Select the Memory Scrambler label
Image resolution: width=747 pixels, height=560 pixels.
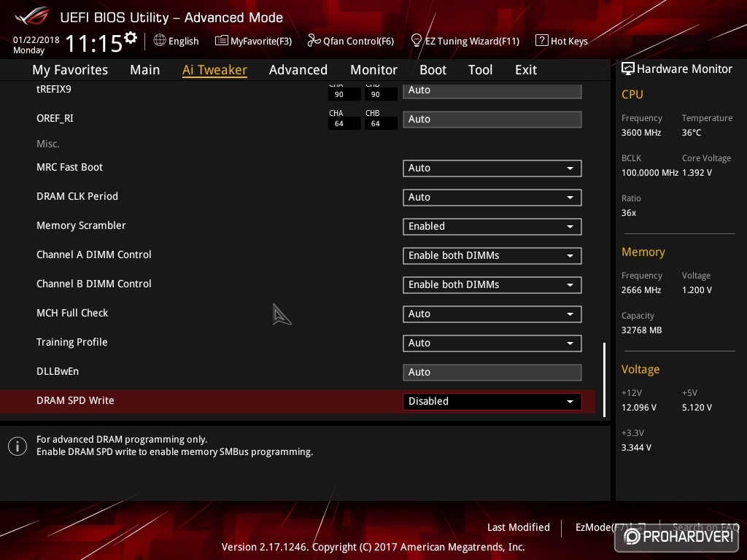point(81,226)
